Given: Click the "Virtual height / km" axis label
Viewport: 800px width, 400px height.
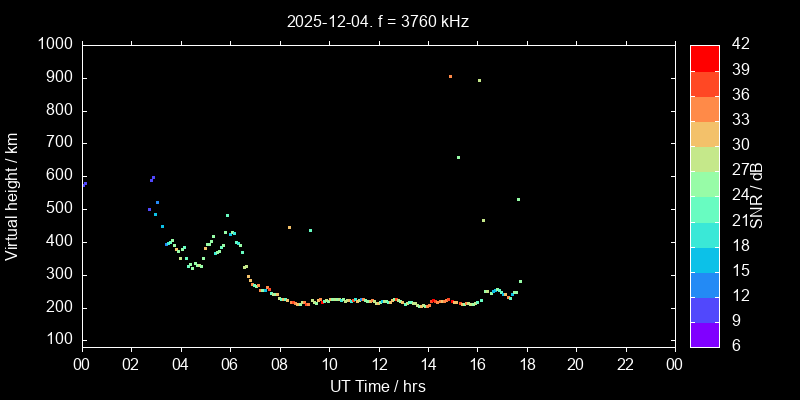Looking at the screenshot, I should coord(13,195).
